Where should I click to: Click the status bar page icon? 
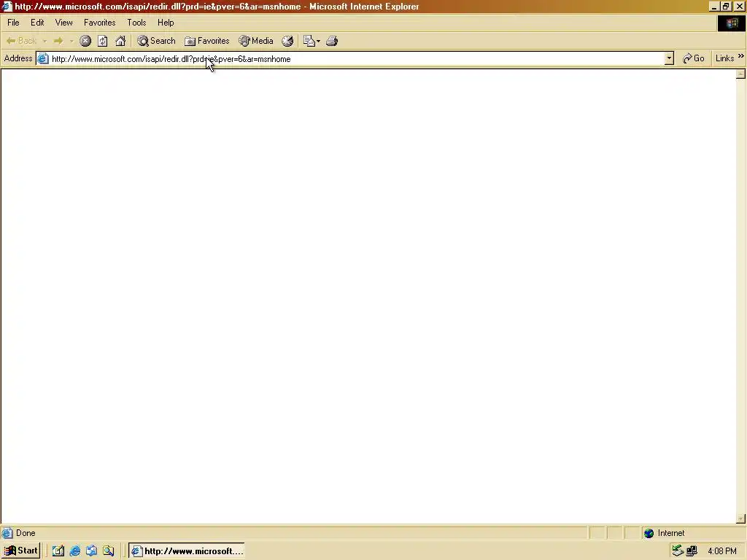click(x=7, y=533)
